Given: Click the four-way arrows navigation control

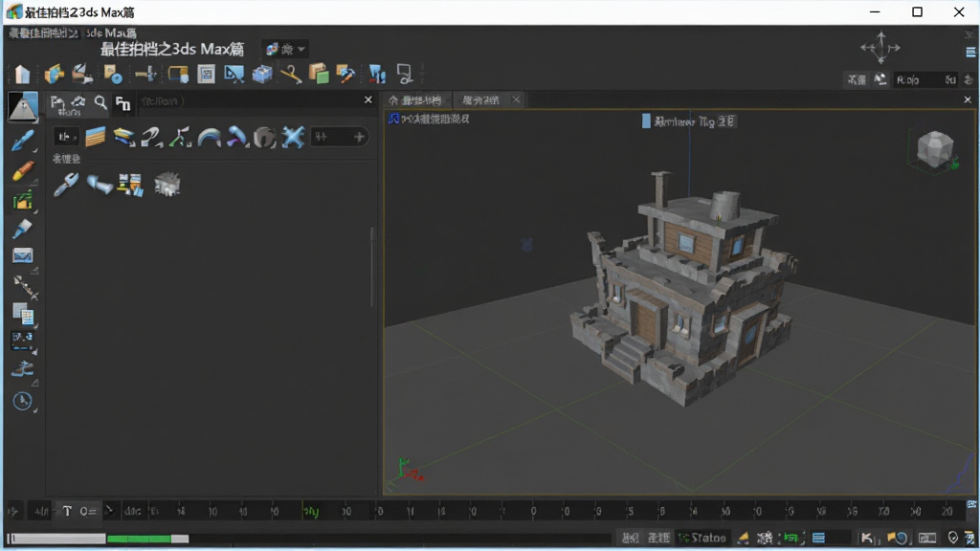Looking at the screenshot, I should tap(880, 48).
